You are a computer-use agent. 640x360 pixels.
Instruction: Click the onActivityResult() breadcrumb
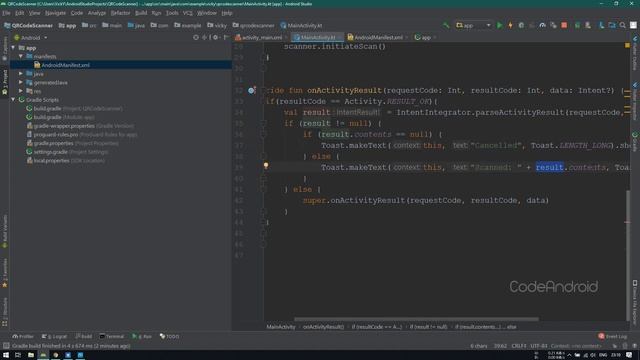pyautogui.click(x=323, y=327)
